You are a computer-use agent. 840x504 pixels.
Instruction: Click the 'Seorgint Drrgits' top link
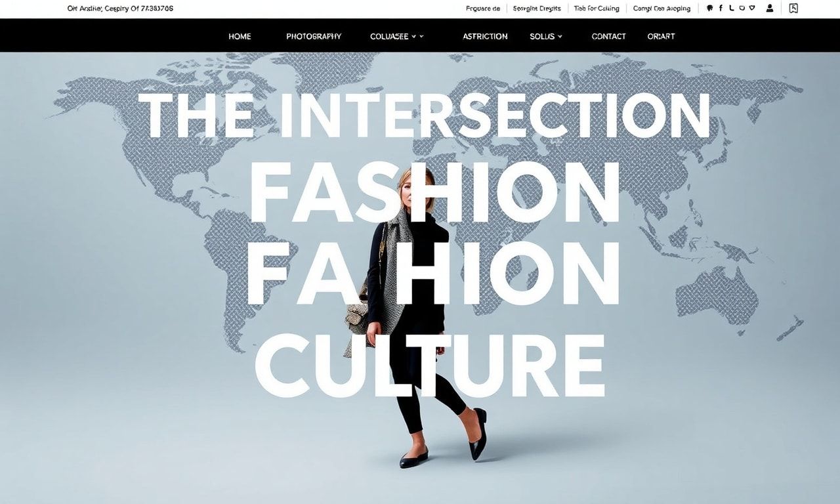(537, 9)
